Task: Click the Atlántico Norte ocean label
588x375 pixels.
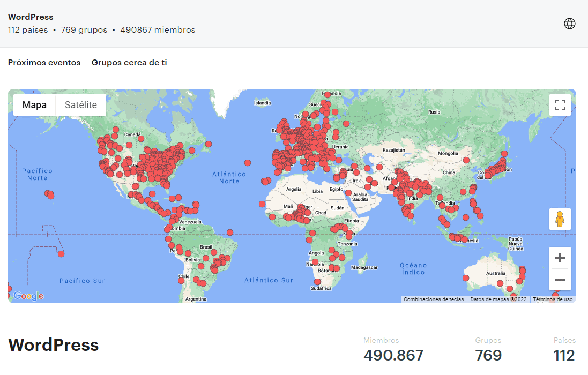Action: [x=229, y=177]
